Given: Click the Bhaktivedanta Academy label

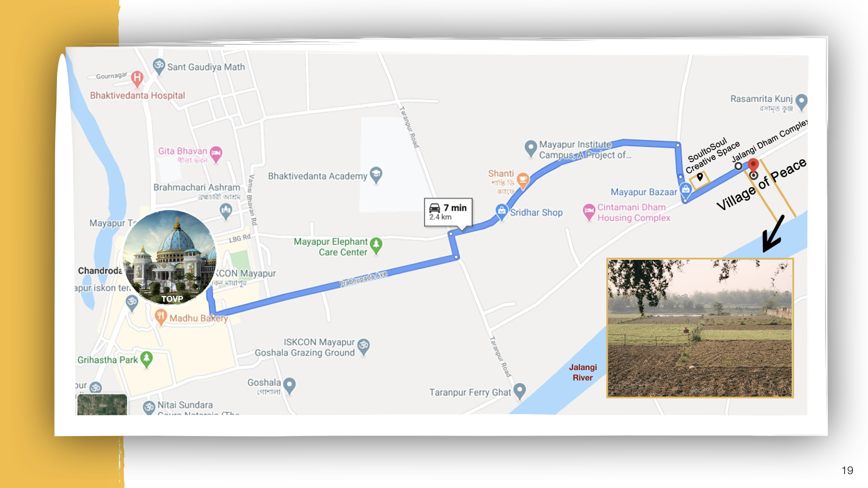Looking at the screenshot, I should tap(317, 176).
